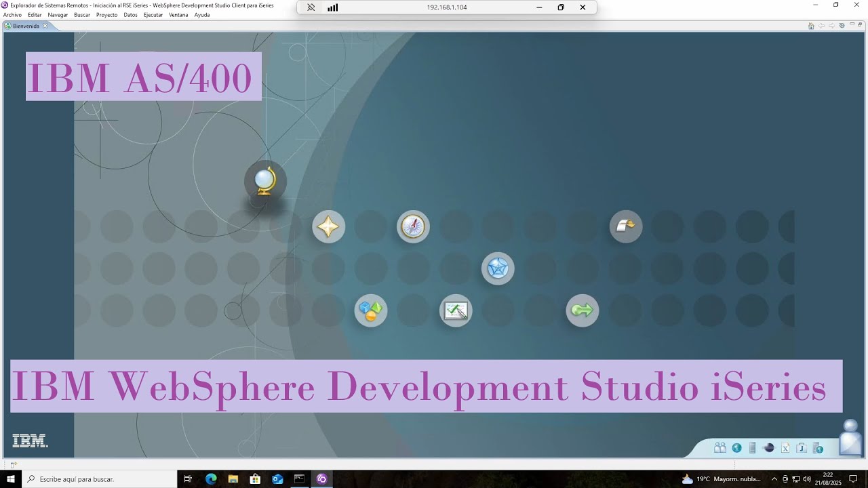Open Outlook from the taskbar
Screen dimensions: 868x488
277,479
